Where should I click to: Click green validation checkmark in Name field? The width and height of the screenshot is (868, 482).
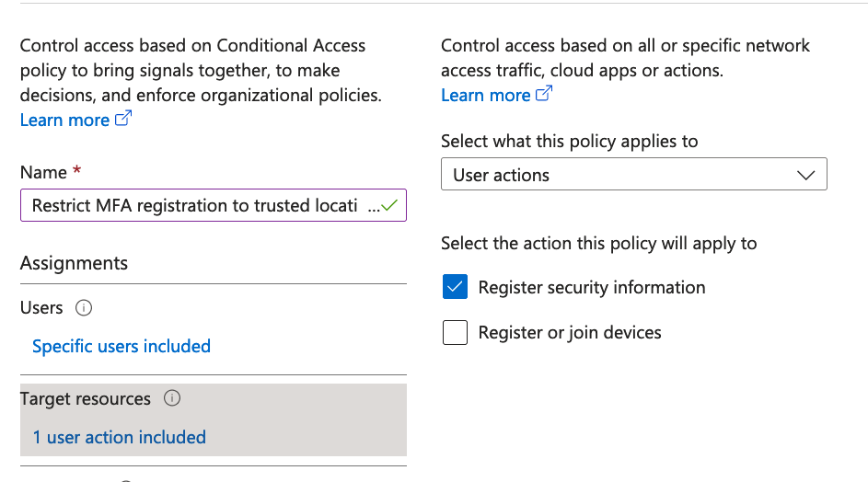click(389, 206)
